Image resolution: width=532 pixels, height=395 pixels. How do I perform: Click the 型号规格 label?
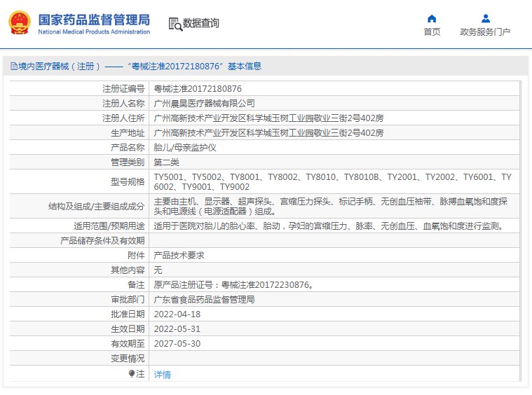click(x=128, y=181)
